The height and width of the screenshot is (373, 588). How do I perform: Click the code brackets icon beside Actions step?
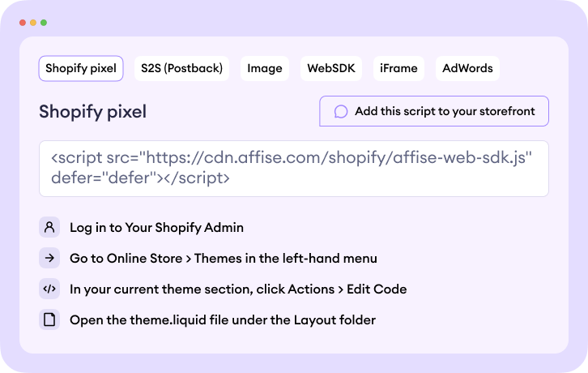point(49,289)
